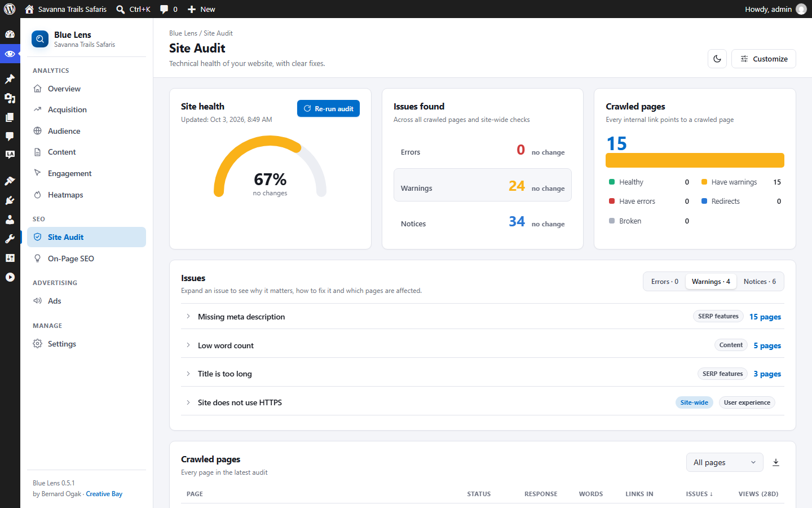Open the All pages filter dropdown
Viewport: 812px width, 508px height.
click(x=725, y=462)
